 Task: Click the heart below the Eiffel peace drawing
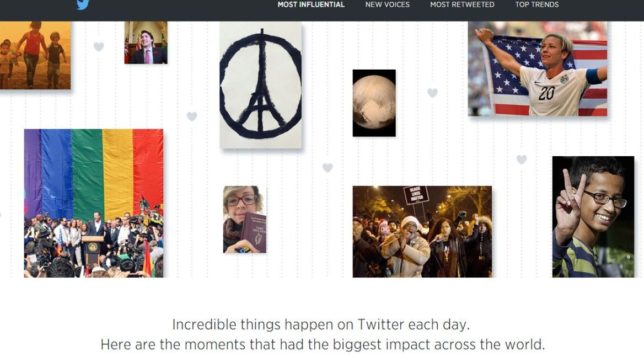[328, 168]
